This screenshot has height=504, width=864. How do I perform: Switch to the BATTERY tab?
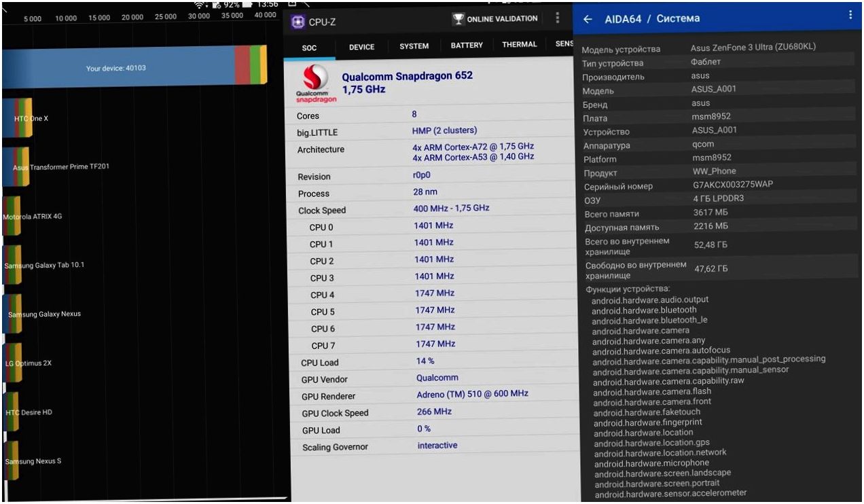point(467,46)
